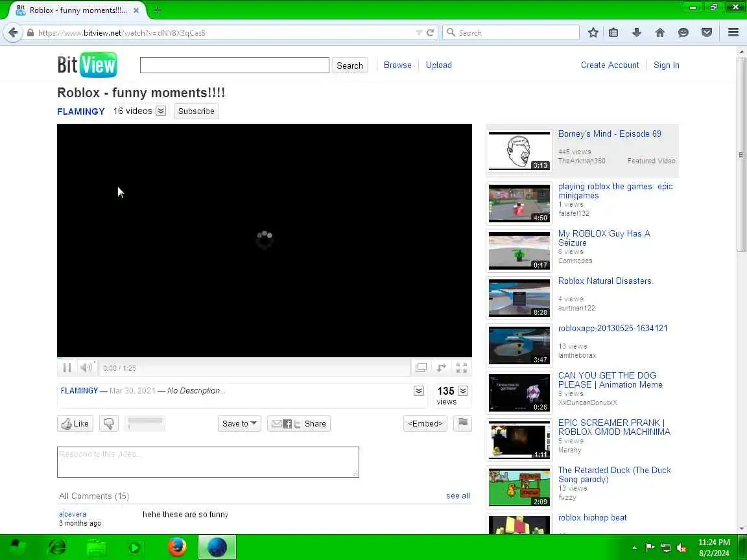Click the BitView logo
747x560 pixels.
coord(87,65)
